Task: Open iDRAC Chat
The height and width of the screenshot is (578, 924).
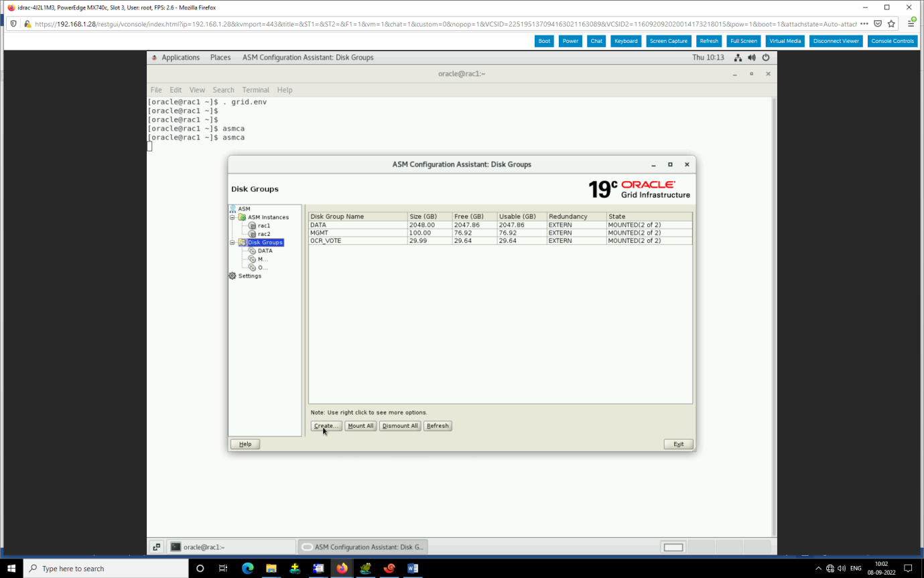Action: click(x=596, y=41)
